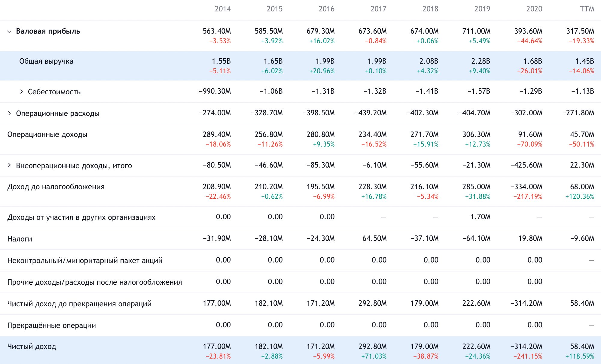Click revenue value 2.28B
This screenshot has height=364, width=601.
[x=481, y=61]
